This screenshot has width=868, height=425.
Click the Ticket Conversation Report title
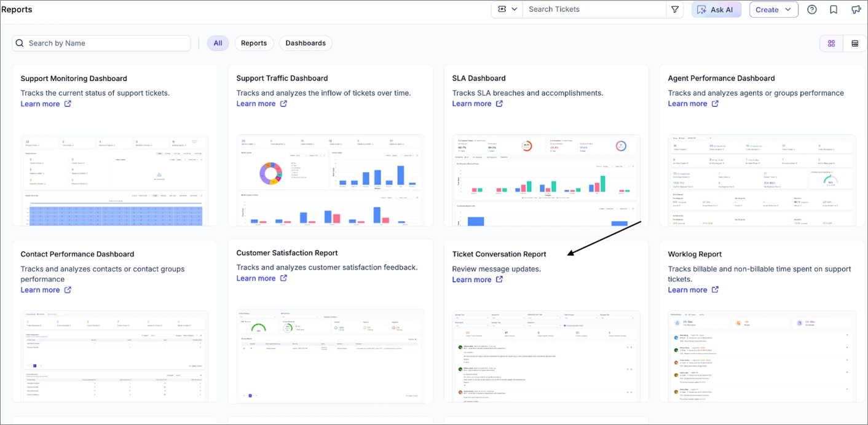499,254
